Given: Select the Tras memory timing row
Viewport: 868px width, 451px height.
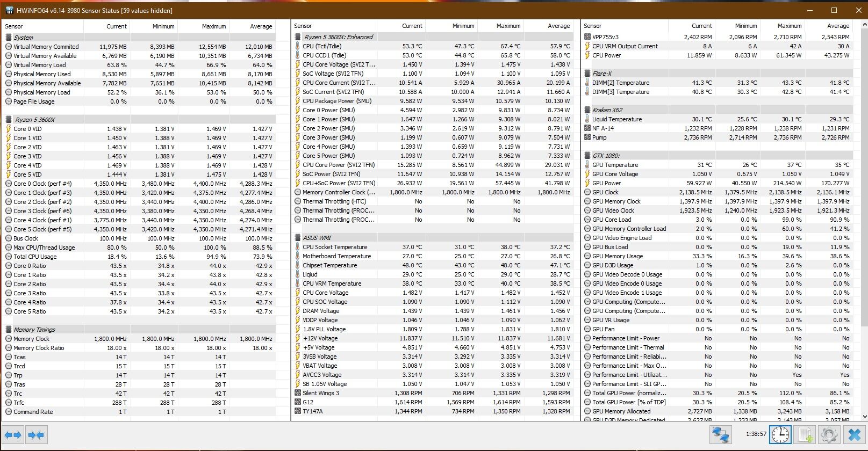Looking at the screenshot, I should coord(139,384).
